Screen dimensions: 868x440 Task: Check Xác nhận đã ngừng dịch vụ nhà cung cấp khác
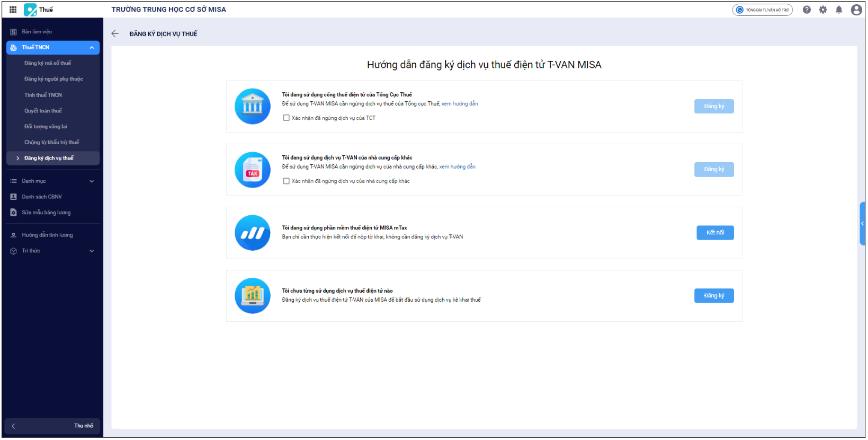(287, 181)
